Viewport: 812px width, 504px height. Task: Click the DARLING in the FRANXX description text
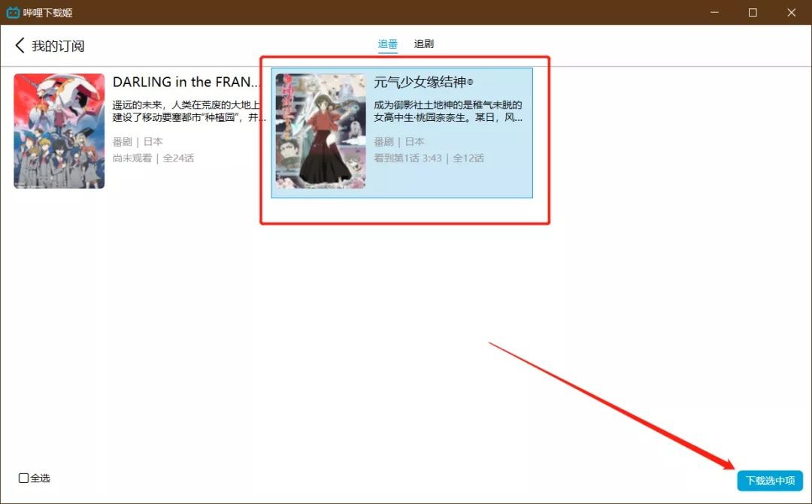[x=189, y=111]
